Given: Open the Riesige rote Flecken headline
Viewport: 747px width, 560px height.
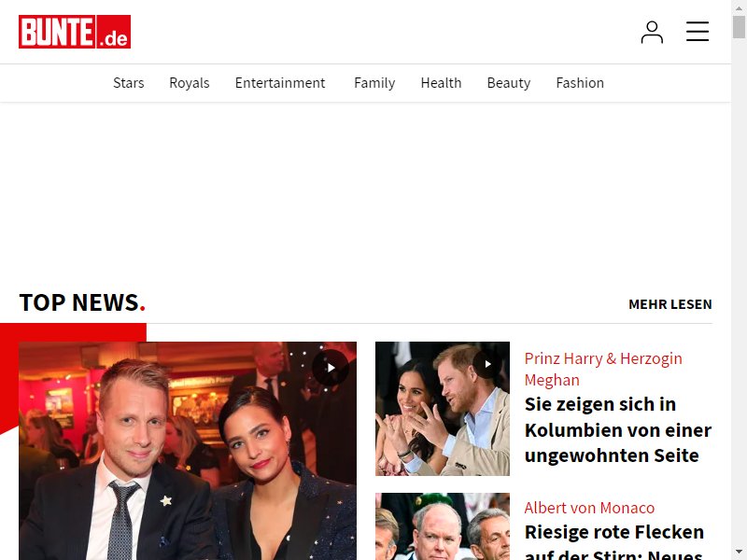Looking at the screenshot, I should click(614, 541).
